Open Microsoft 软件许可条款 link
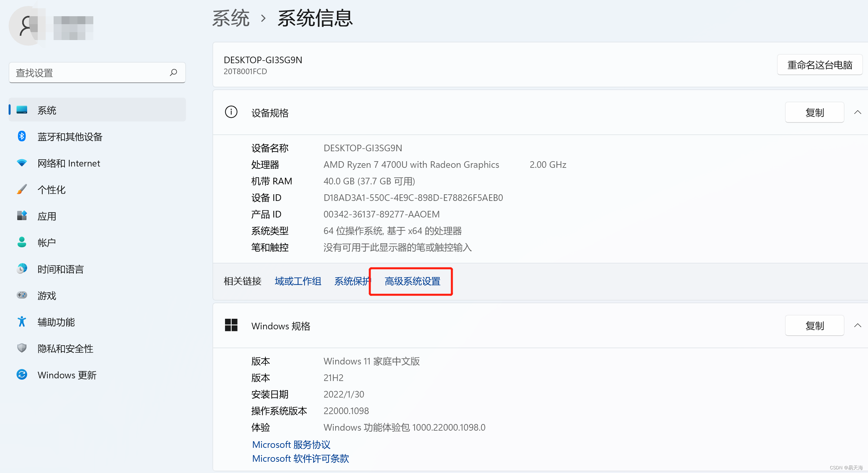Image resolution: width=868 pixels, height=473 pixels. 300,458
